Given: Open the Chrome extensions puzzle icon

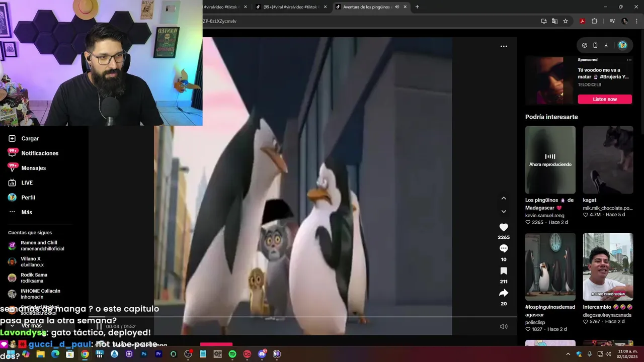Looking at the screenshot, I should pos(595,21).
